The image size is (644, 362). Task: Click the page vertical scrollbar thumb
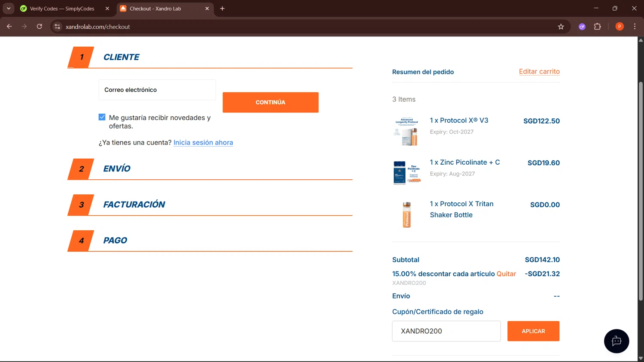point(641,191)
